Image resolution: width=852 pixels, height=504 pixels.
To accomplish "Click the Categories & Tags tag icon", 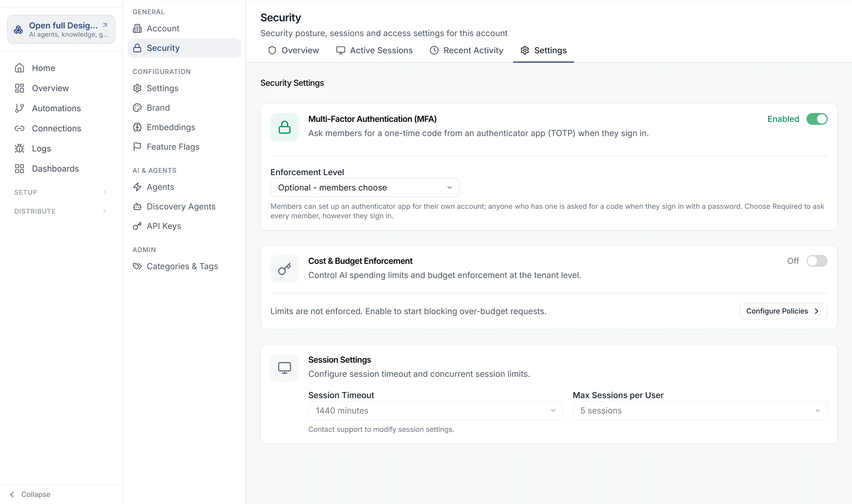I will click(137, 266).
